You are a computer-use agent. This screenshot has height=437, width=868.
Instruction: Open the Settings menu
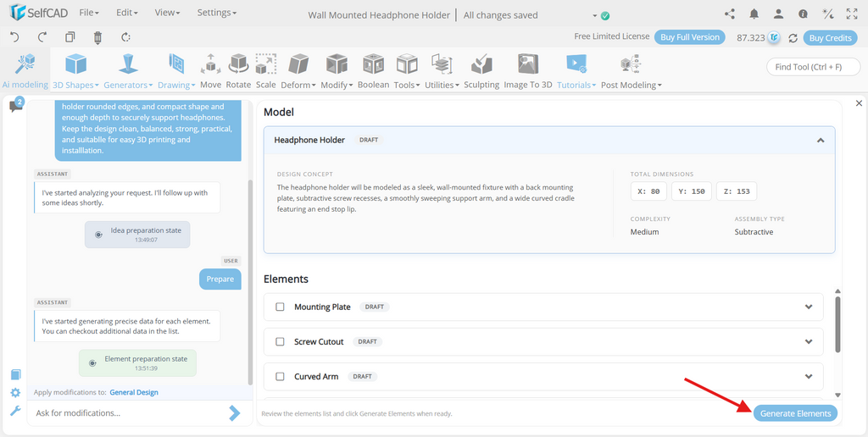(x=216, y=12)
